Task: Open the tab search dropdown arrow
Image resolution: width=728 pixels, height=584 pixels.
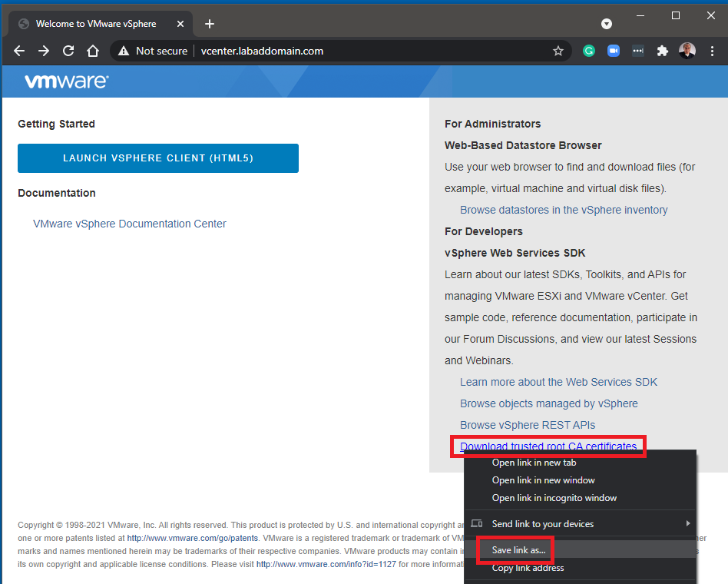Action: coord(607,24)
